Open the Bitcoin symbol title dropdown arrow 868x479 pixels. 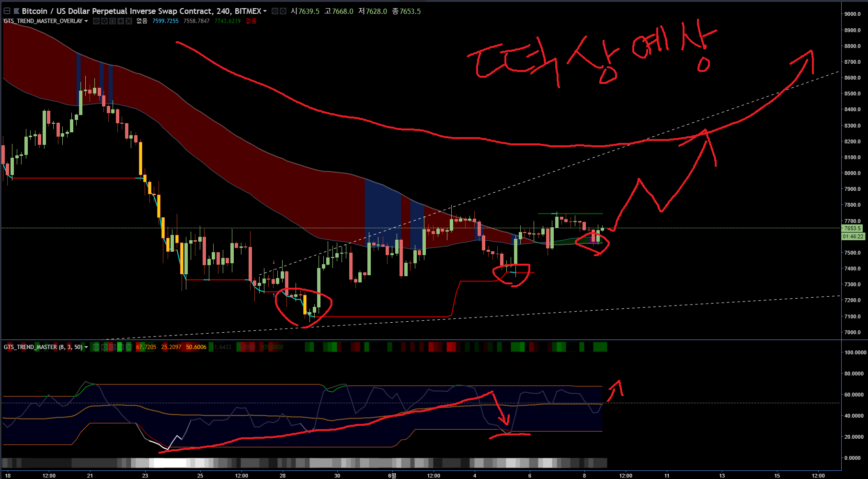tap(265, 11)
